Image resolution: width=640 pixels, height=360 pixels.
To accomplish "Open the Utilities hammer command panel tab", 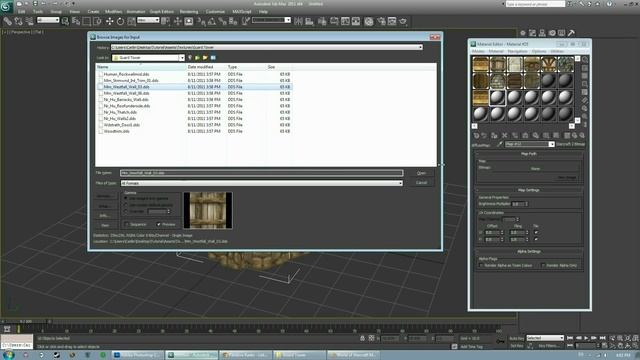I will (x=571, y=33).
